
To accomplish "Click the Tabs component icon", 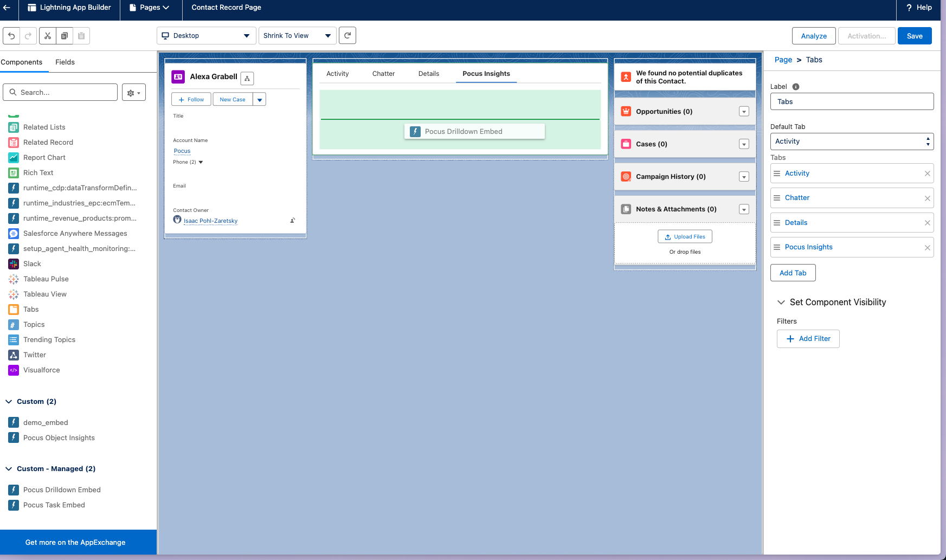I will pos(14,310).
